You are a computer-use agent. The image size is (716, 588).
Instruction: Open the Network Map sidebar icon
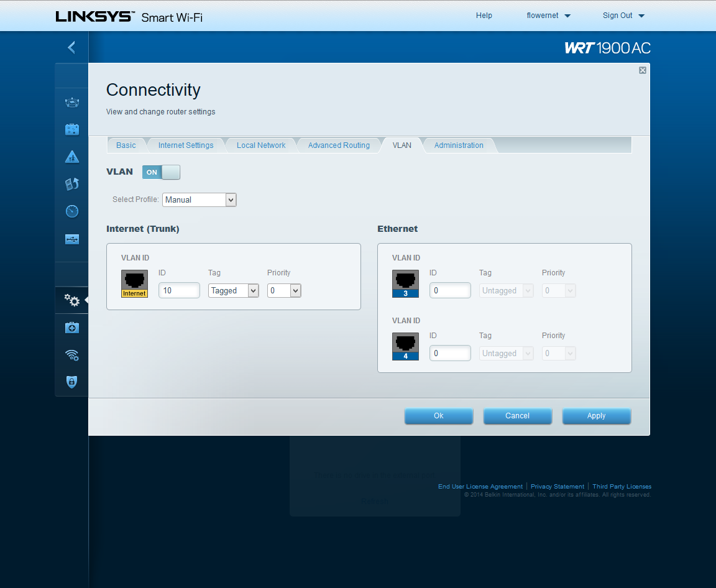click(72, 103)
